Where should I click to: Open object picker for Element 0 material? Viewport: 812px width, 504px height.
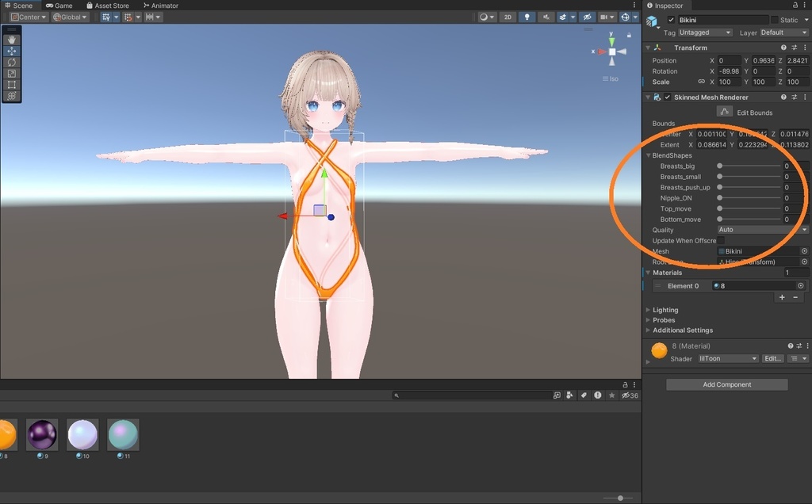[x=801, y=285]
